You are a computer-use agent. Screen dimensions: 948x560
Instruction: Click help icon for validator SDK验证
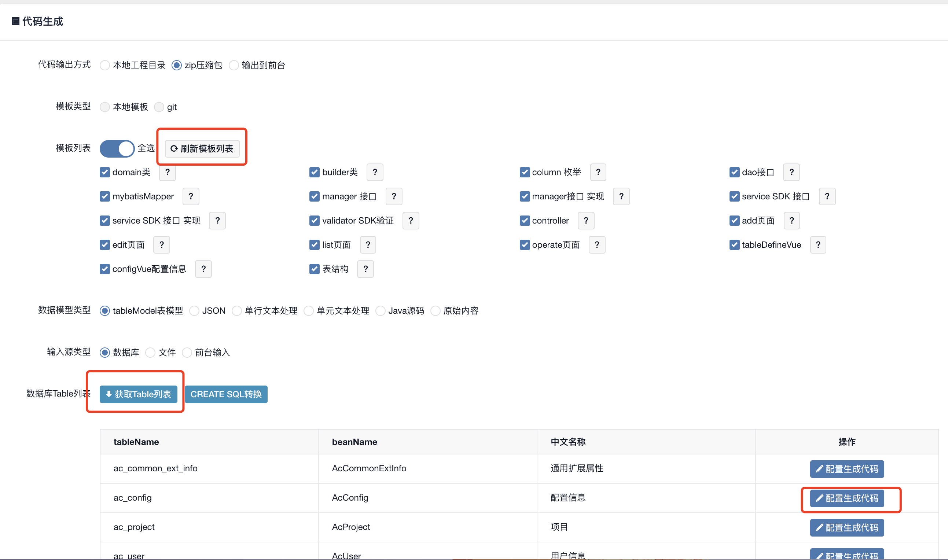411,220
